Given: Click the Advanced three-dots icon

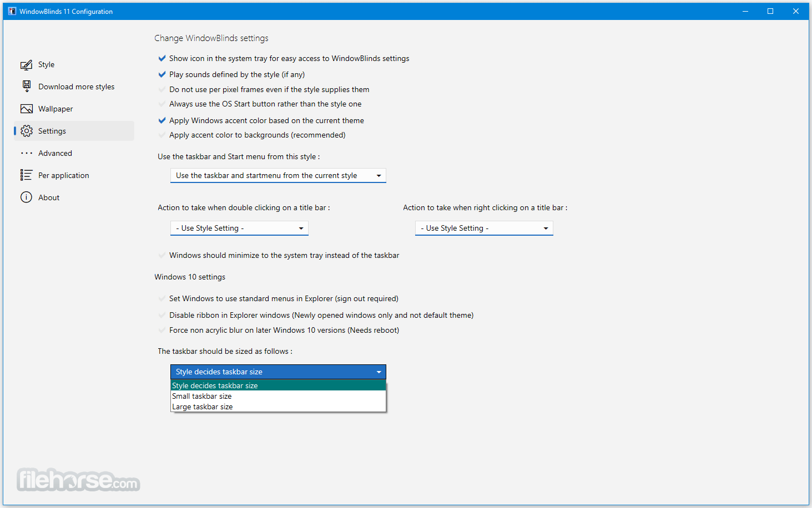Looking at the screenshot, I should pos(26,153).
